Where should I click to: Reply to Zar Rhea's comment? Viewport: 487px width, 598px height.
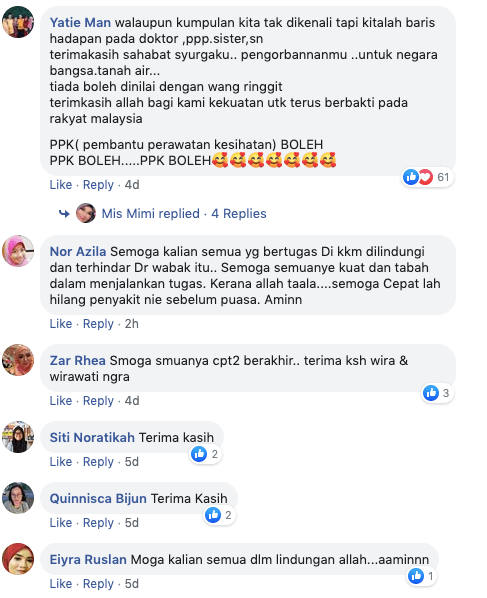click(x=98, y=401)
